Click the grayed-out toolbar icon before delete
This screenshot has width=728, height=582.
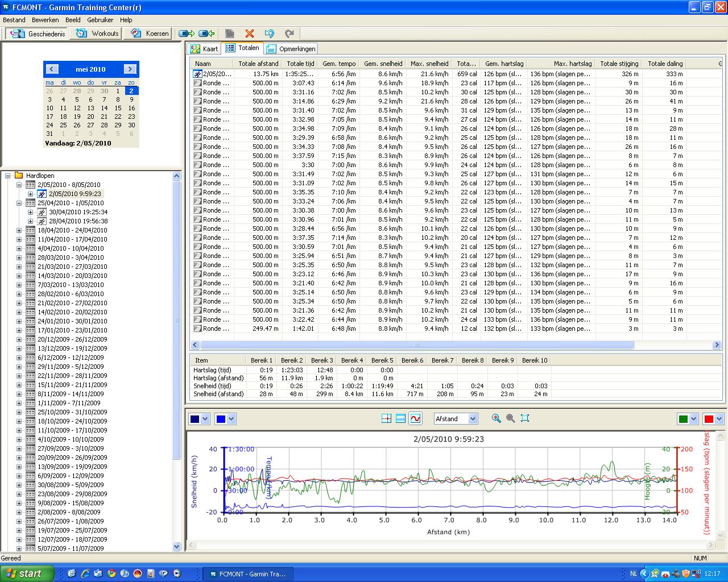click(230, 34)
